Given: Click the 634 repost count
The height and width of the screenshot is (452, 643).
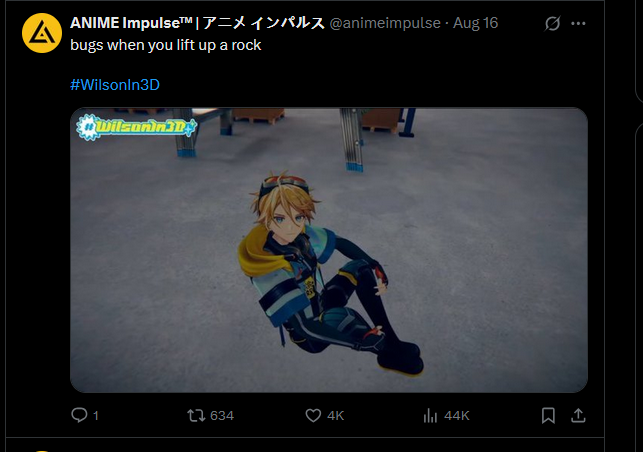Looking at the screenshot, I should point(222,416).
